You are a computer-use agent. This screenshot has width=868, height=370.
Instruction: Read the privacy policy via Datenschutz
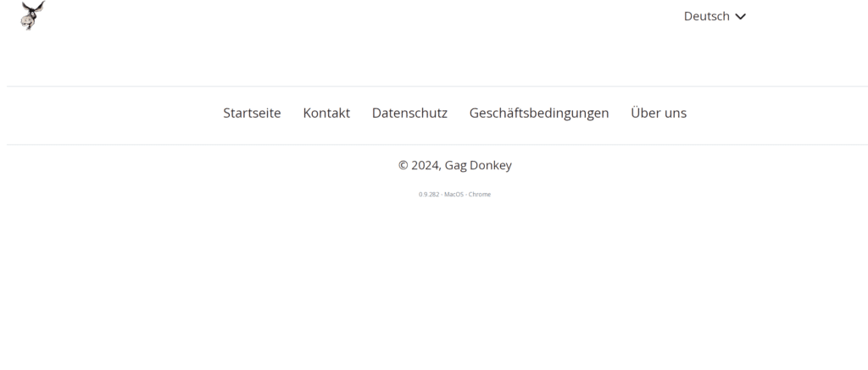[x=409, y=113]
